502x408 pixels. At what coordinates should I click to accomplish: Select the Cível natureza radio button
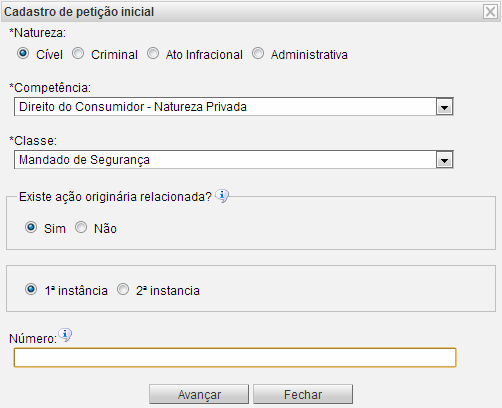point(23,53)
